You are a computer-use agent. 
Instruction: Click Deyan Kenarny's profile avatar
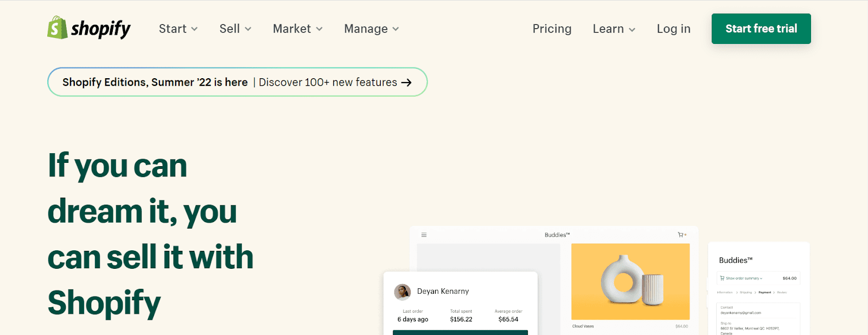402,292
